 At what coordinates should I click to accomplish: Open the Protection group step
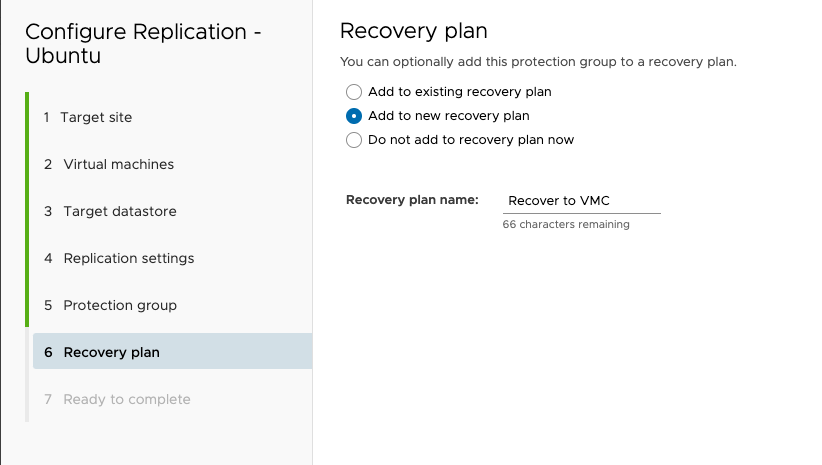[119, 305]
